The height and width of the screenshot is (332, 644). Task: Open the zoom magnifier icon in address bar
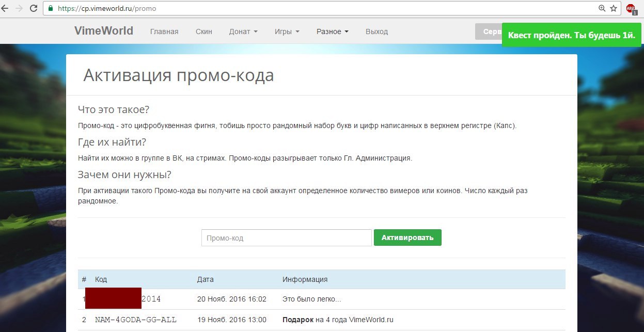[x=602, y=8]
